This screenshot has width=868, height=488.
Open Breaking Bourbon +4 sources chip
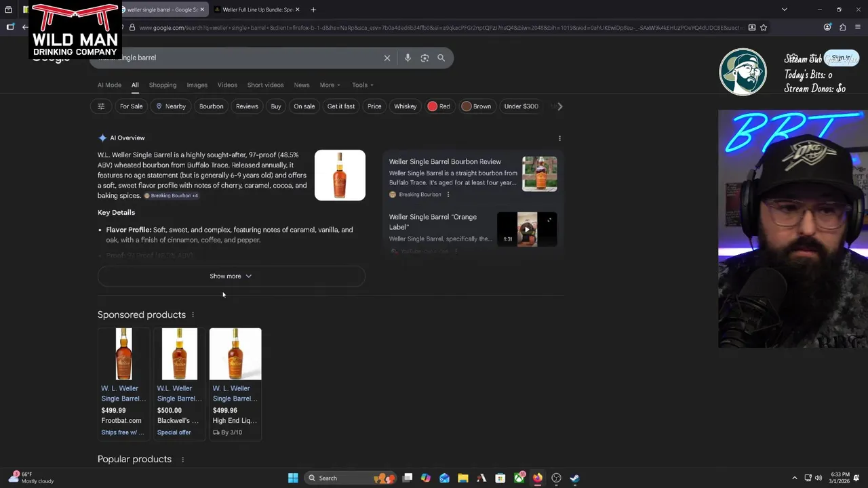[171, 196]
